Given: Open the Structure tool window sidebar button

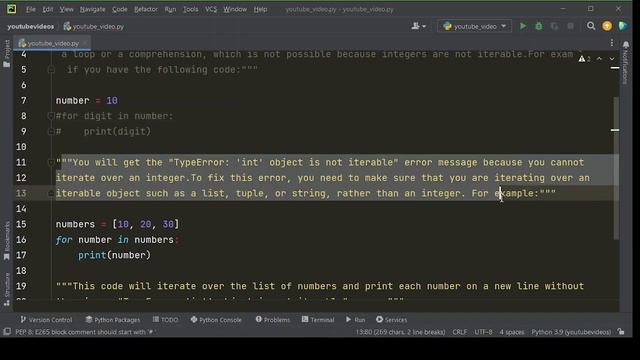Looking at the screenshot, I should 7,289.
